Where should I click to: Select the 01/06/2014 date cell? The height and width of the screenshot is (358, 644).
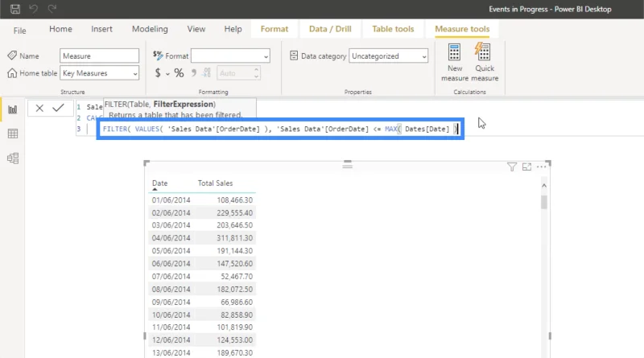(171, 200)
